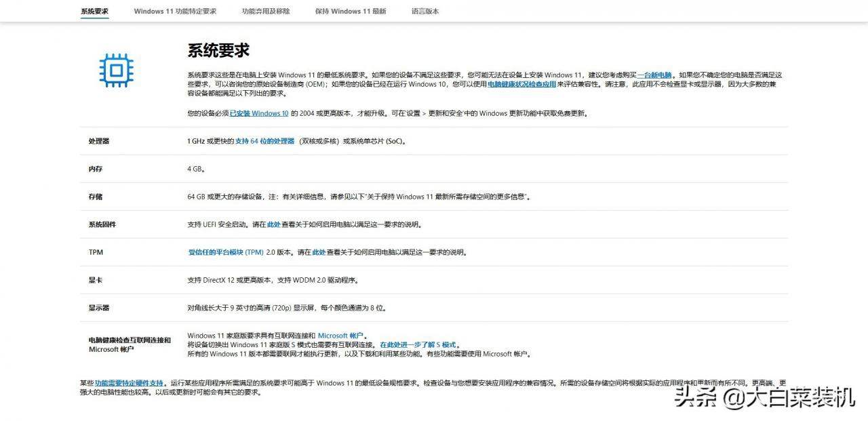Click the large 系统要求 page heading
The image size is (868, 421).
click(x=218, y=50)
